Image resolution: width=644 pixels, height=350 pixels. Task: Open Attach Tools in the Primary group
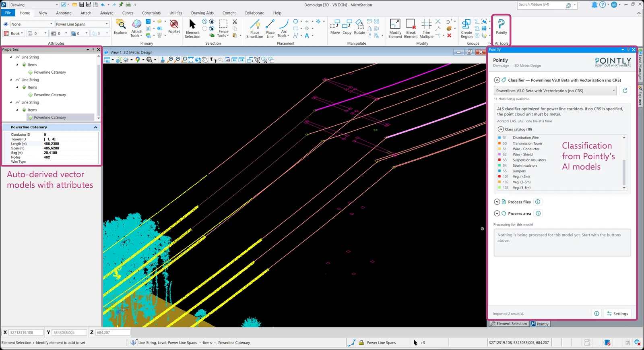tap(136, 28)
